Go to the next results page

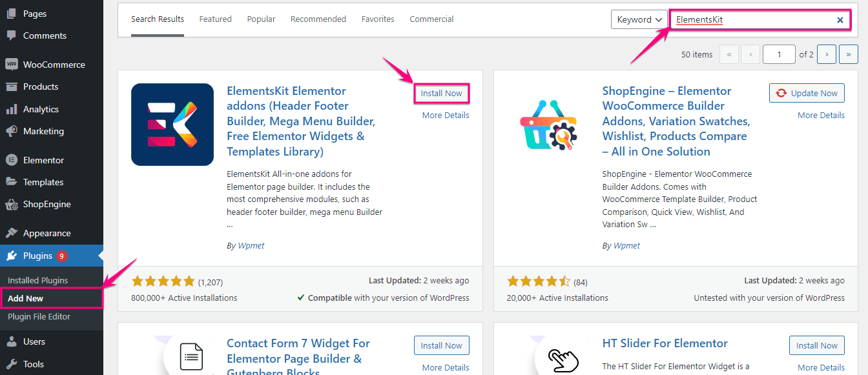(x=827, y=54)
